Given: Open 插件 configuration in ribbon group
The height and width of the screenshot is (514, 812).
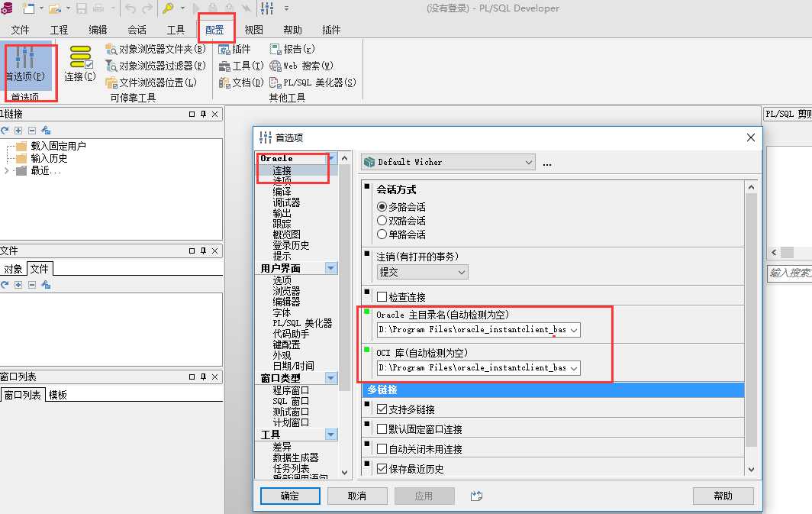Looking at the screenshot, I should click(234, 49).
